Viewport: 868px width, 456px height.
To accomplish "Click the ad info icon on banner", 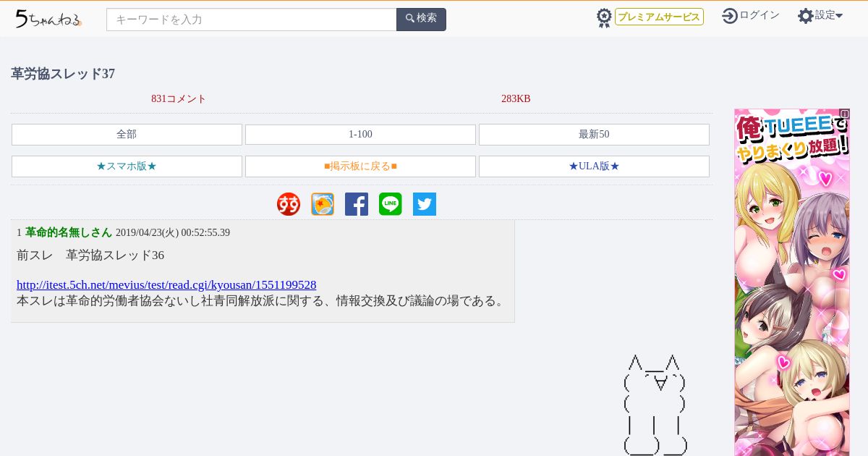I will 844,114.
